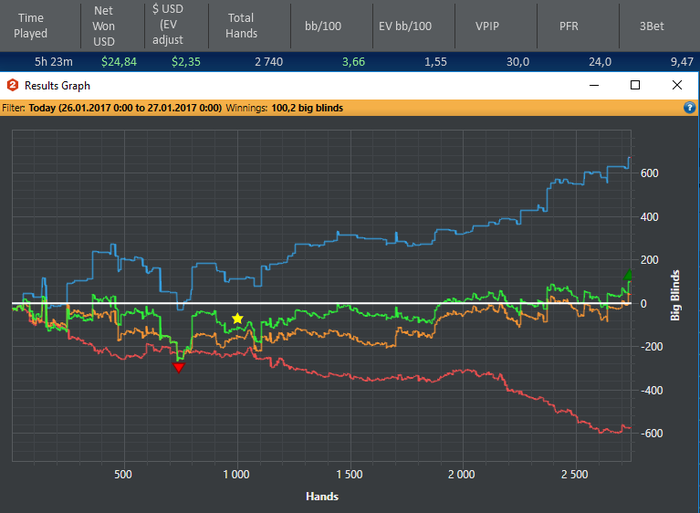Sort by VPIP column header
Image resolution: width=700 pixels, height=513 pixels.
[487, 26]
